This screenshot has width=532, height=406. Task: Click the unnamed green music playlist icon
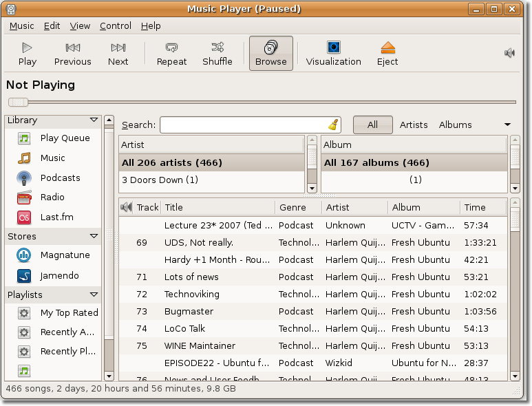point(24,371)
